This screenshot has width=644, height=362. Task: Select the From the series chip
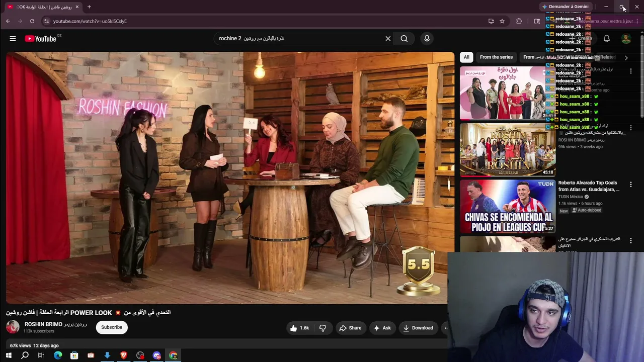pos(496,57)
